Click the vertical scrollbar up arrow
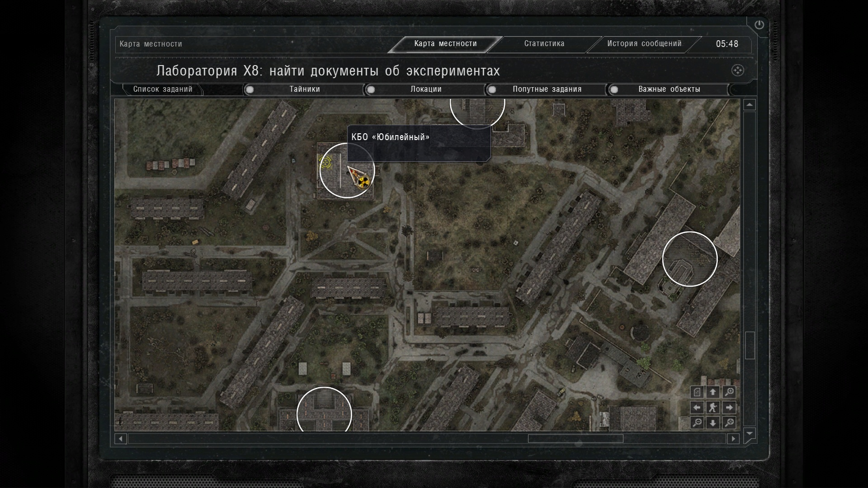The height and width of the screenshot is (488, 868). coord(750,105)
